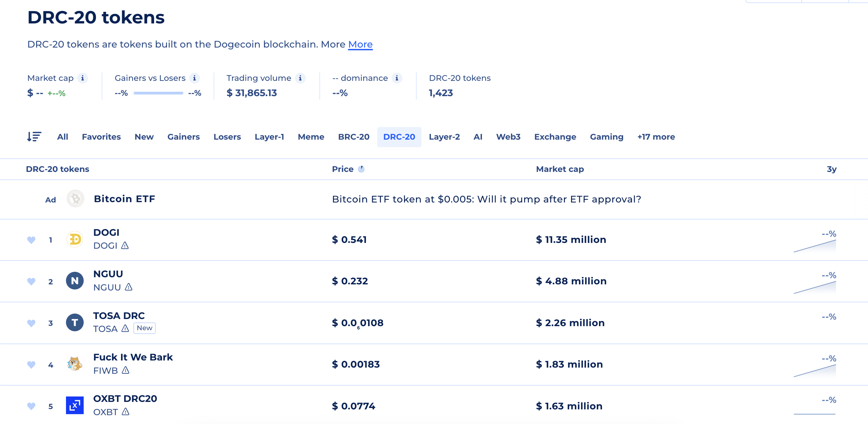
Task: Open the Meme tab
Action: [311, 137]
